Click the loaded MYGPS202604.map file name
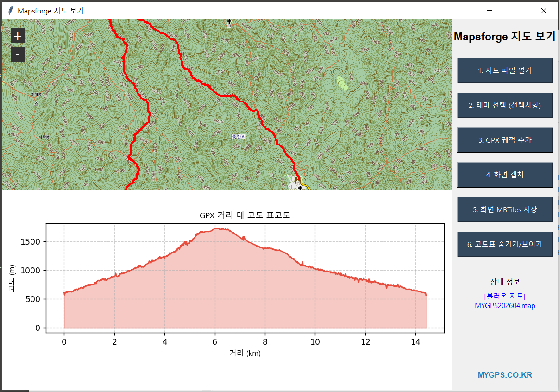 pos(505,306)
